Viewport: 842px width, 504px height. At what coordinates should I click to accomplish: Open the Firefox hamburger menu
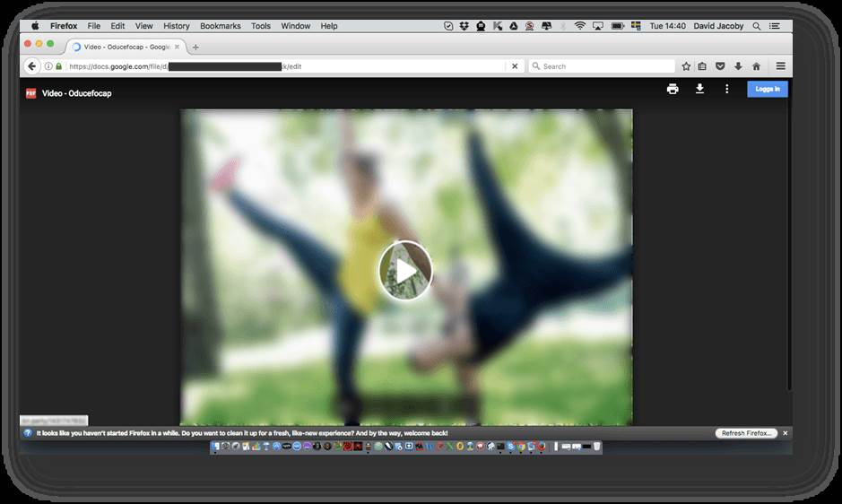(x=781, y=66)
